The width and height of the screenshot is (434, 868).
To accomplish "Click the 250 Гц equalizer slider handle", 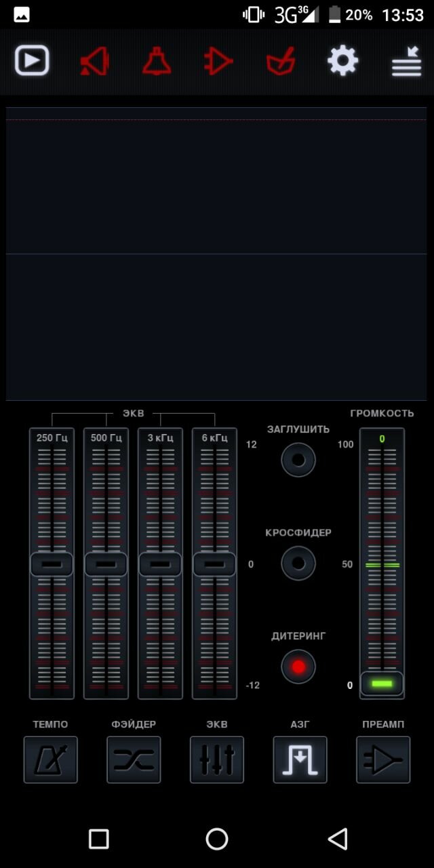I will coord(52,564).
